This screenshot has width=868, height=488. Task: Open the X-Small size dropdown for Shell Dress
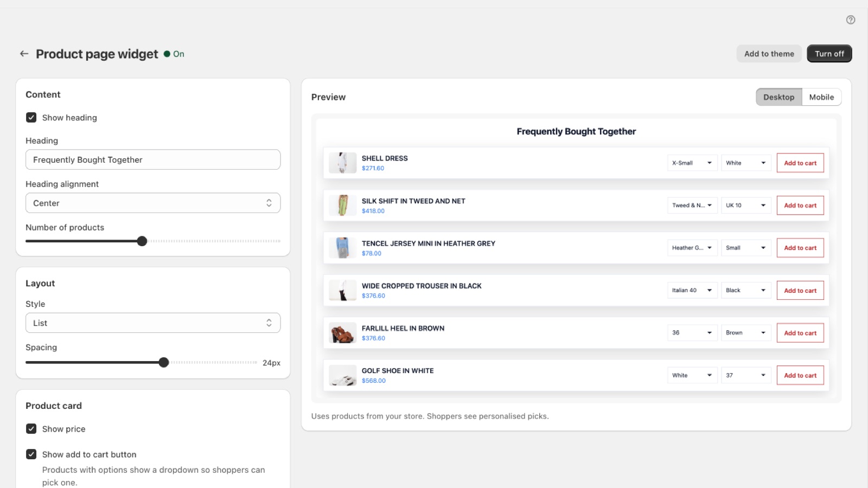(x=692, y=163)
